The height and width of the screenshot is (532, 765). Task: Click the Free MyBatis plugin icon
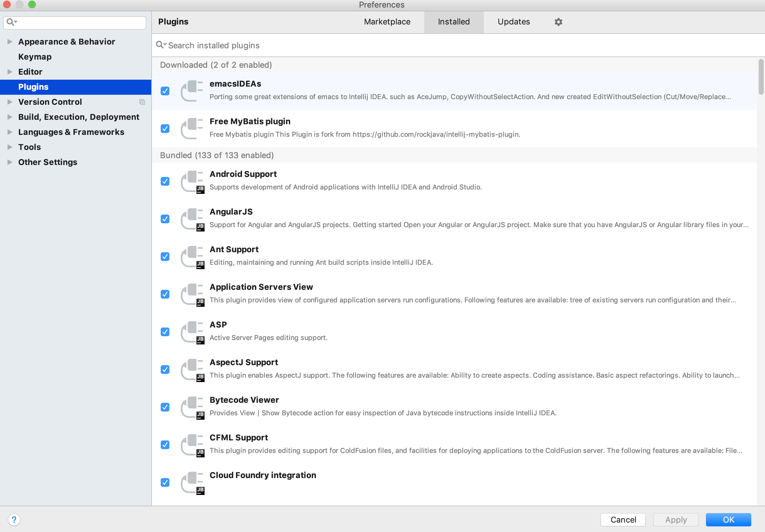click(192, 128)
